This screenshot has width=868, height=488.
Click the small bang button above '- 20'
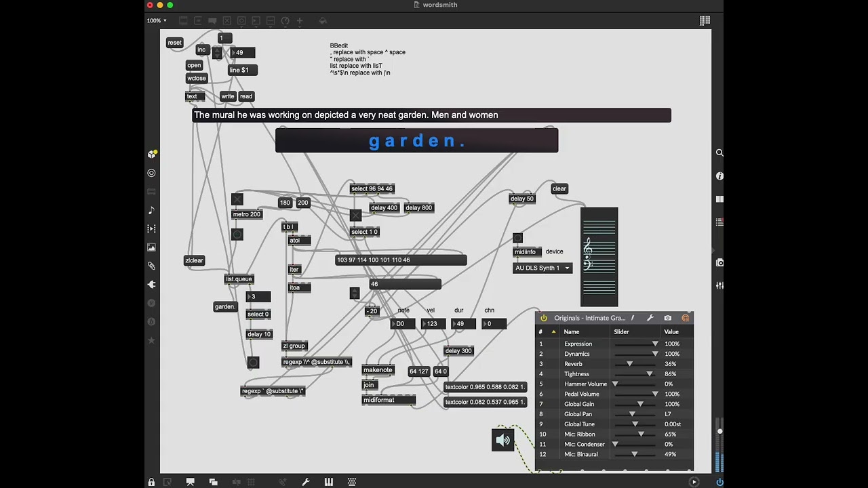point(354,293)
